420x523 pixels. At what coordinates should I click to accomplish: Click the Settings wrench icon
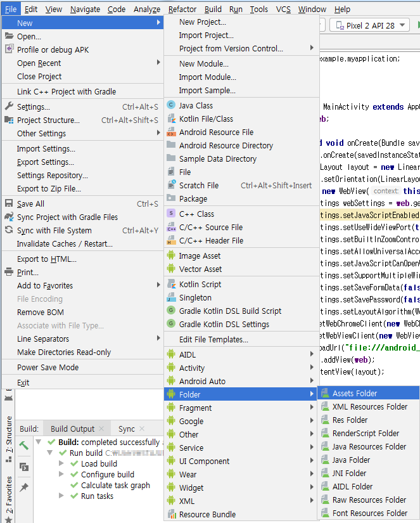(9, 107)
